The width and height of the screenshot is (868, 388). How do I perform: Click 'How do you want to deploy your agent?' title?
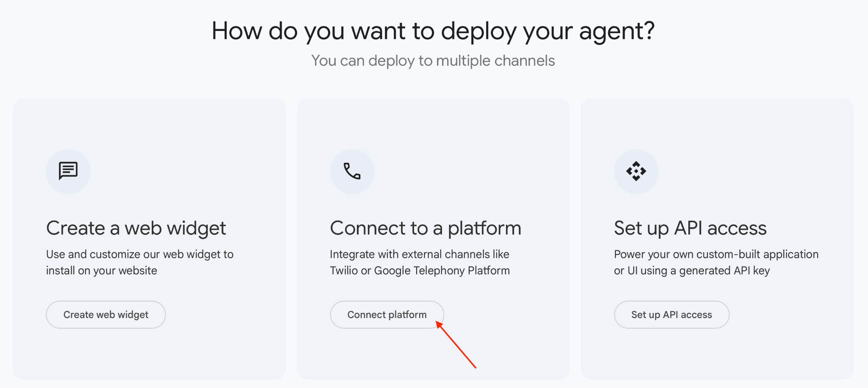point(433,31)
